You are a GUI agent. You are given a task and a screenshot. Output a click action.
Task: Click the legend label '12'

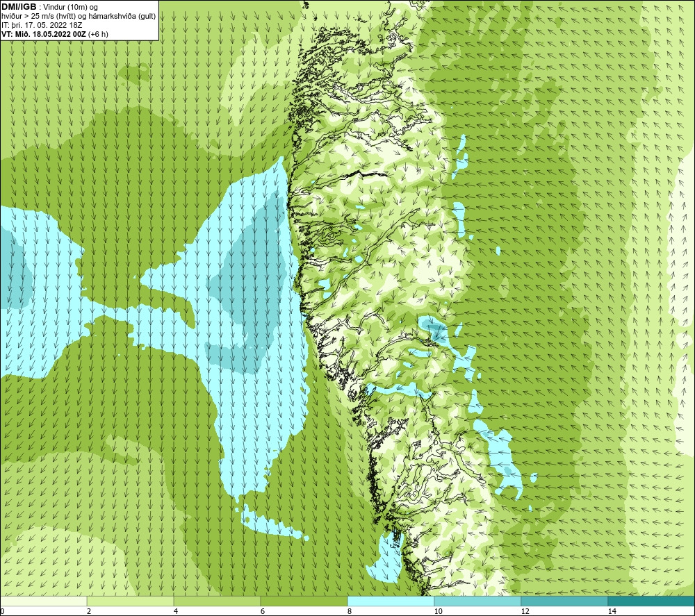coord(525,611)
